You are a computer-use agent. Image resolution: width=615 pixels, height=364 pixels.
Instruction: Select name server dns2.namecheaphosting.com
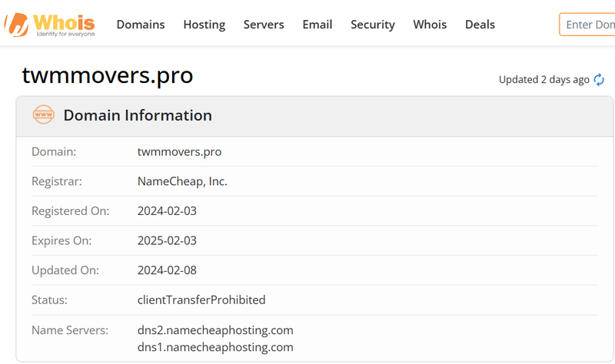(x=215, y=330)
